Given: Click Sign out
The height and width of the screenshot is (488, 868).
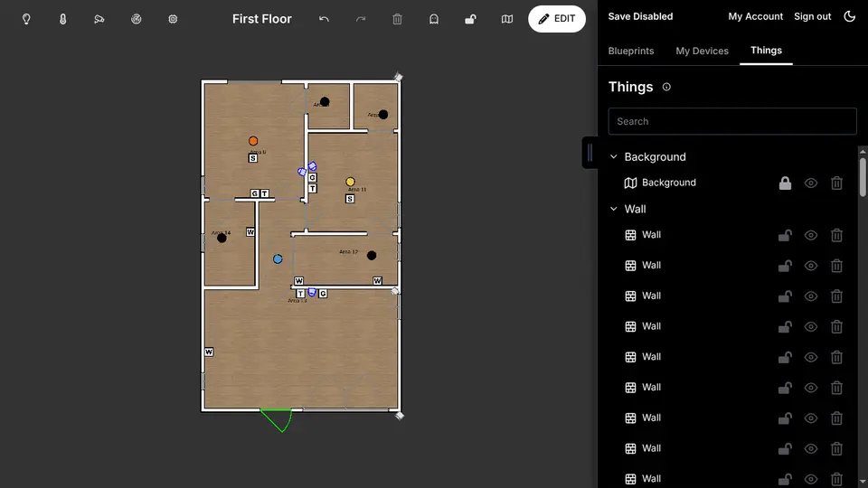Looking at the screenshot, I should pyautogui.click(x=812, y=16).
